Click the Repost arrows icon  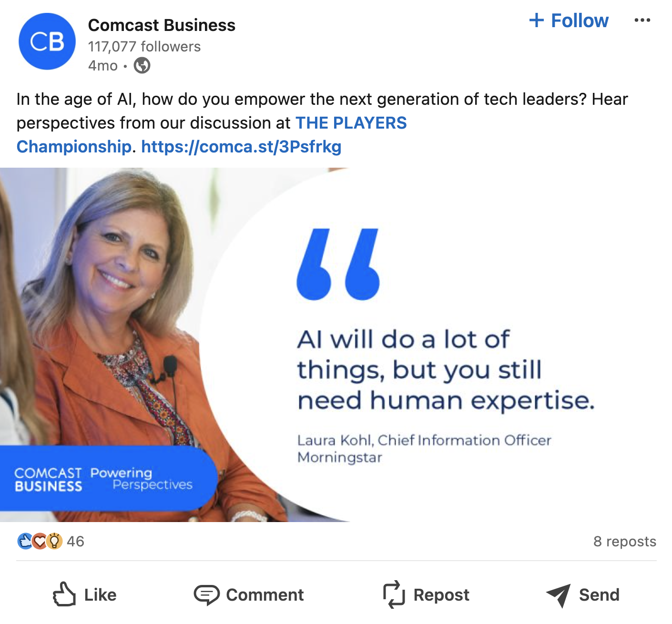point(394,594)
